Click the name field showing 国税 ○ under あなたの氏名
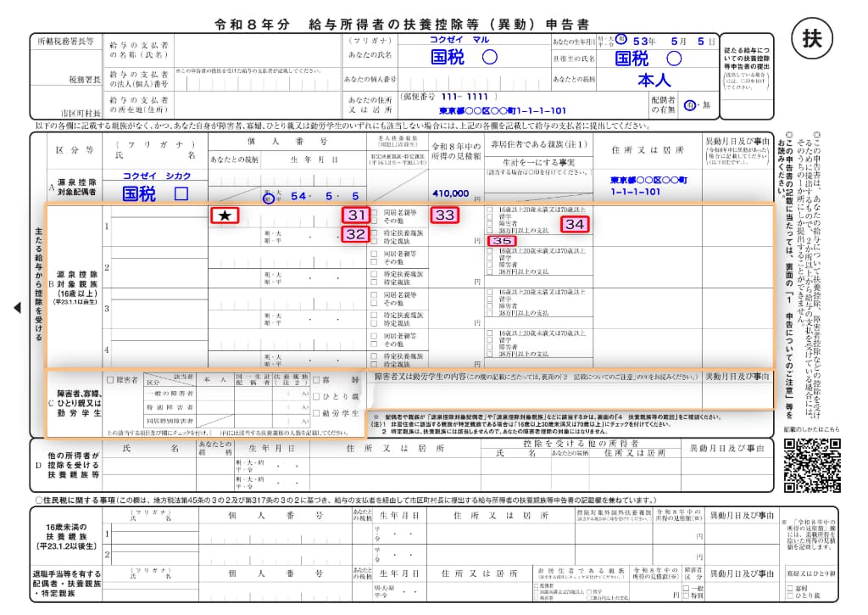Viewport: 868px width, 615px height. pyautogui.click(x=464, y=58)
